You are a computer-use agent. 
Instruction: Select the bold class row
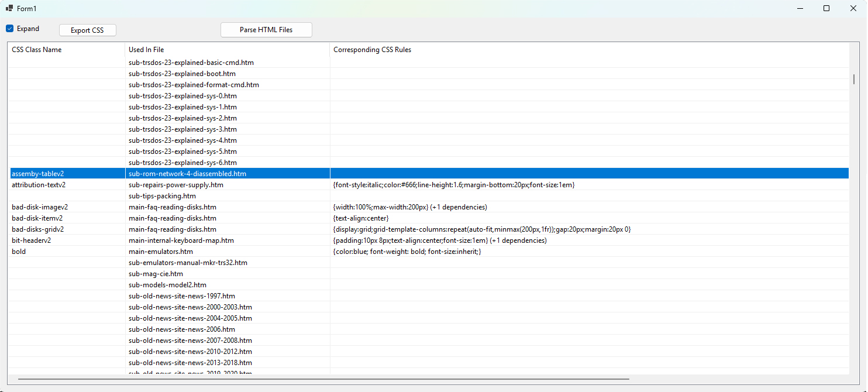tap(19, 252)
